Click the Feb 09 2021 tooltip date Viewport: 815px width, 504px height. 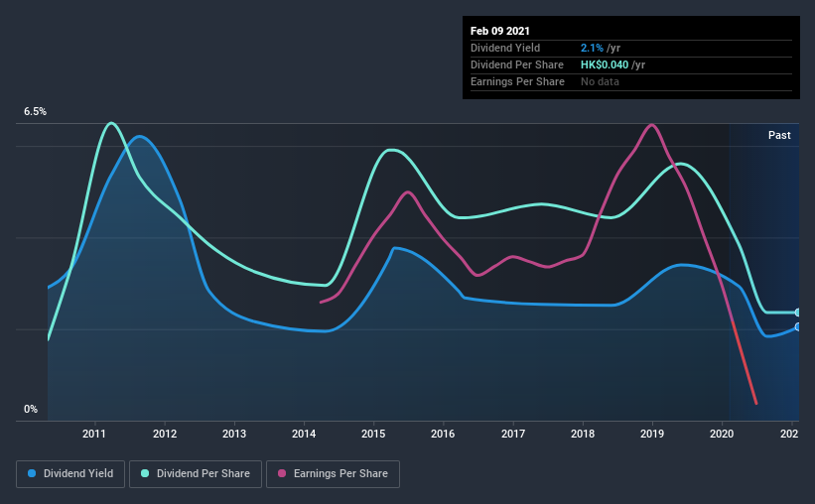500,31
